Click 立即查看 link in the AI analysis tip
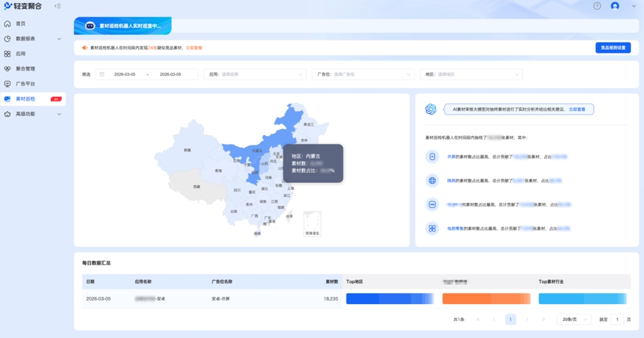 577,109
